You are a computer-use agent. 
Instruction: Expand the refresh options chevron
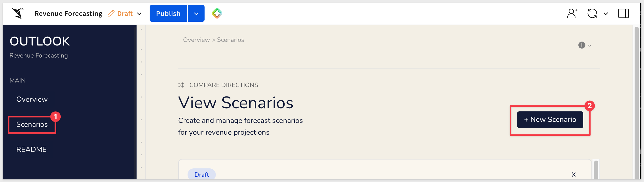(606, 14)
